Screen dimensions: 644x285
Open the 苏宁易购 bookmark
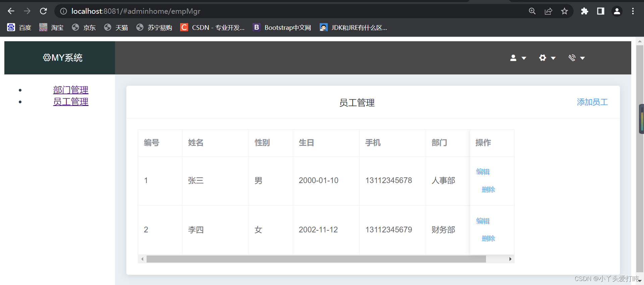(154, 27)
